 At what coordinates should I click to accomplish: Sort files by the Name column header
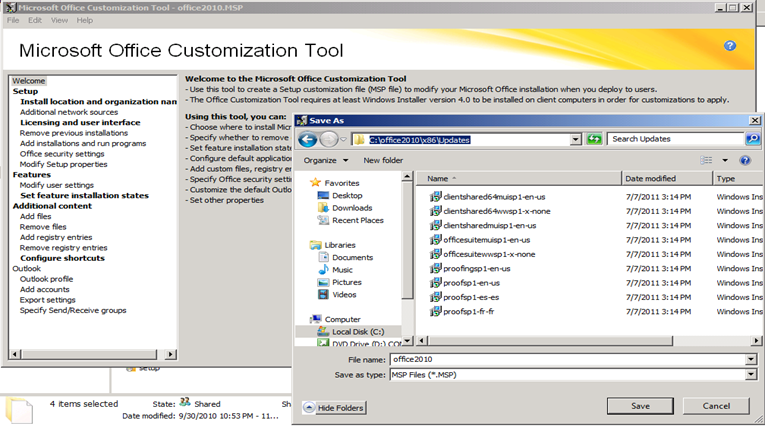tap(519, 179)
